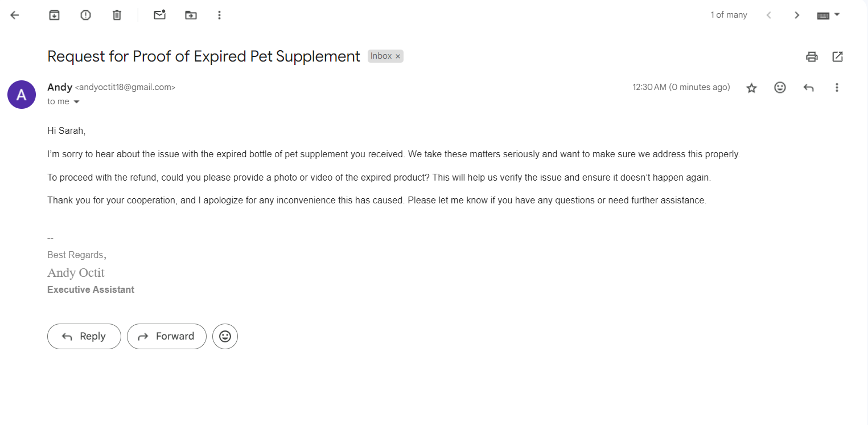Open email in a new window

tap(837, 56)
